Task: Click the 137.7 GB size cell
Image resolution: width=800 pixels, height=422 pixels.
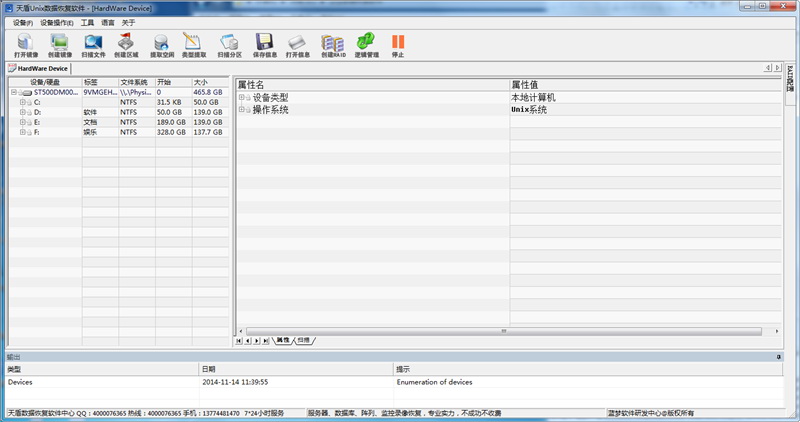Action: click(208, 132)
